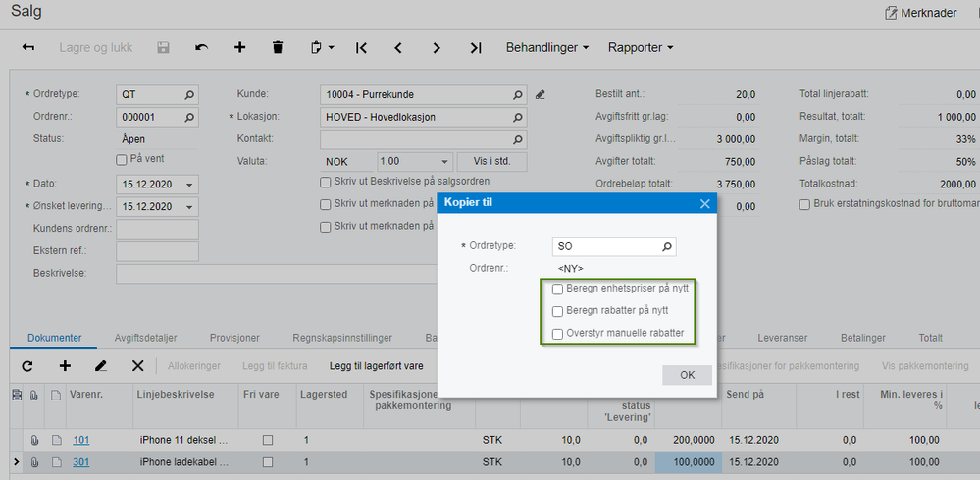Click the Merknader notes icon

coord(891,13)
